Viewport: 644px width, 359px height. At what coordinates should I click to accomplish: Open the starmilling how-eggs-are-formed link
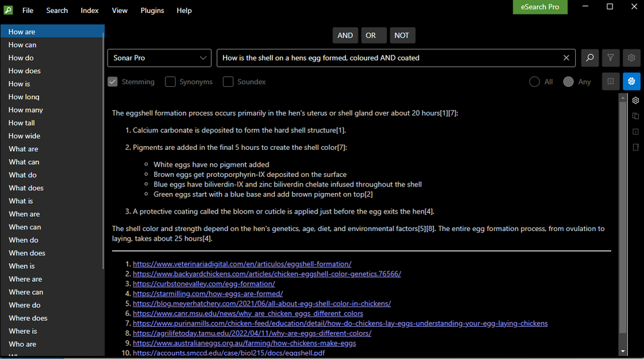(208, 293)
